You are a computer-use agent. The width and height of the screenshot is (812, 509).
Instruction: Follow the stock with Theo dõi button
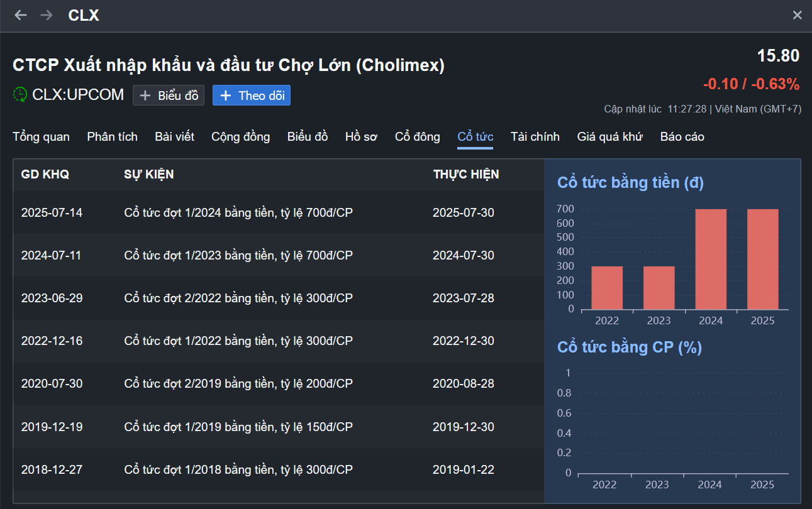pyautogui.click(x=252, y=96)
